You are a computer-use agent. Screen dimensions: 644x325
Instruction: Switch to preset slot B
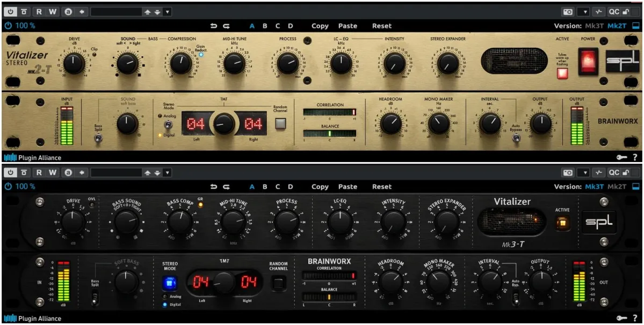tap(264, 25)
